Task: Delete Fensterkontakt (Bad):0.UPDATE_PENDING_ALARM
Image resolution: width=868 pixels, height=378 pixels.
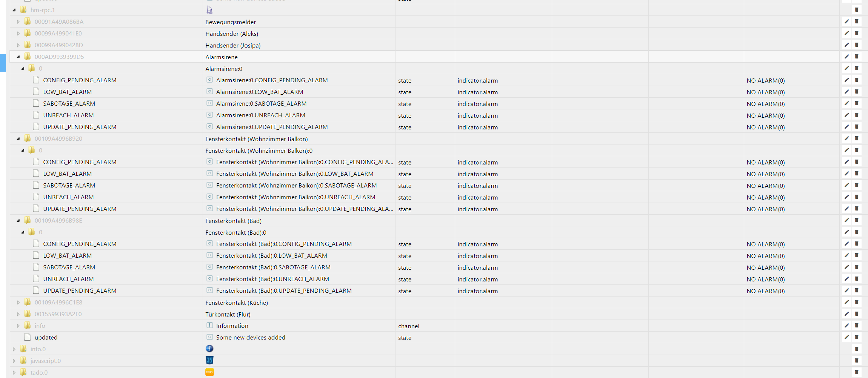Action: [x=857, y=290]
